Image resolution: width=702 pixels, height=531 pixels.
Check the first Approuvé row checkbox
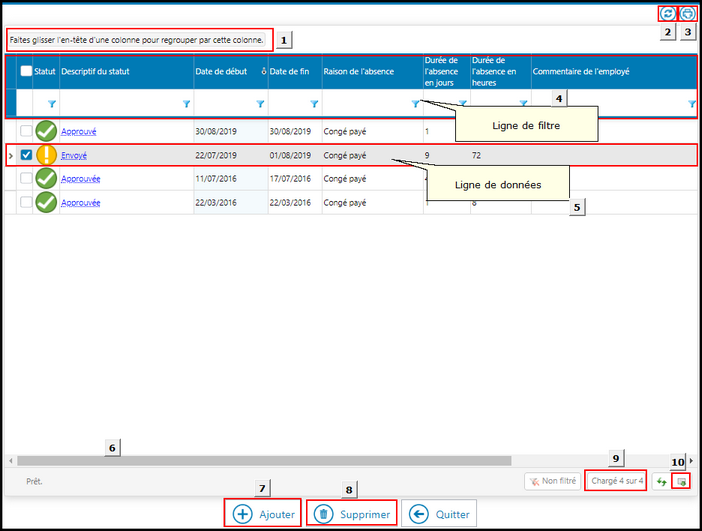(x=26, y=131)
